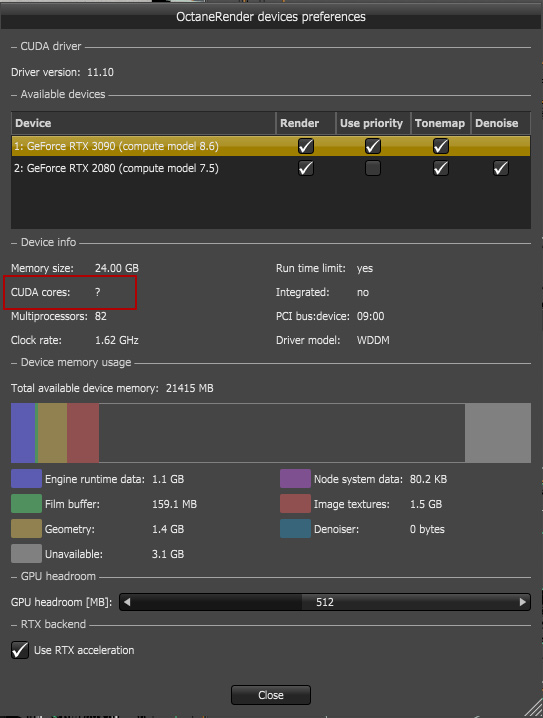Screen dimensions: 543x718
Task: Click the red segment of memory bar
Action: pyautogui.click(x=83, y=433)
